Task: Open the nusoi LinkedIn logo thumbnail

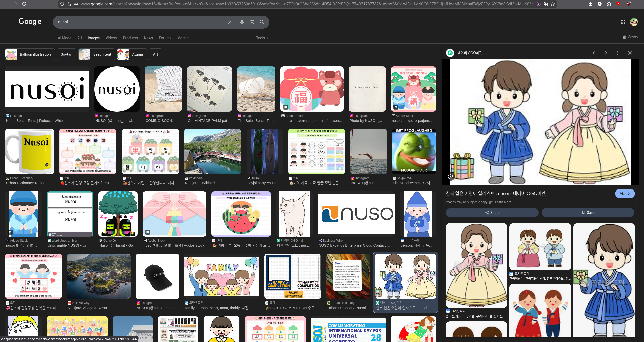Action: point(47,89)
